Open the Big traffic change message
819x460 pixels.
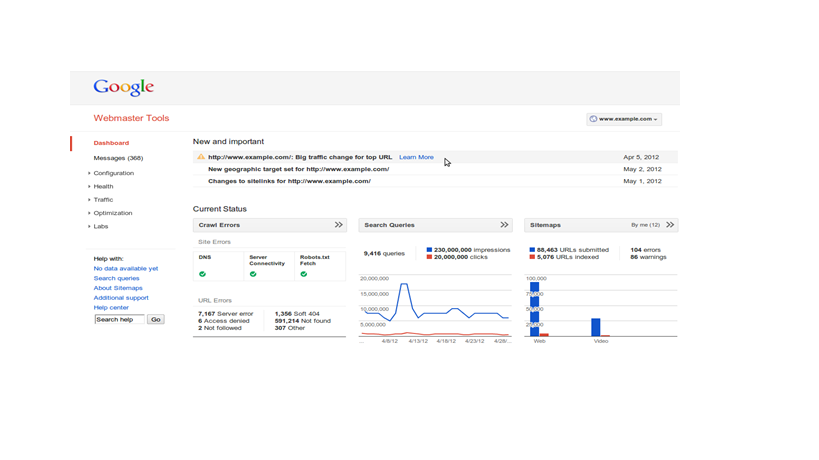tap(300, 157)
